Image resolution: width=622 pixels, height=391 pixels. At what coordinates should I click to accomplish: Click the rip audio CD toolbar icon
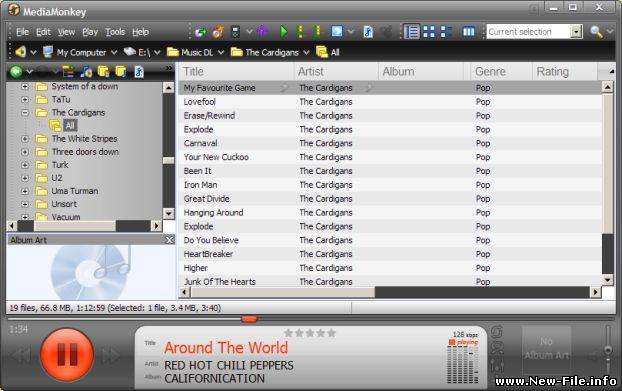point(218,32)
